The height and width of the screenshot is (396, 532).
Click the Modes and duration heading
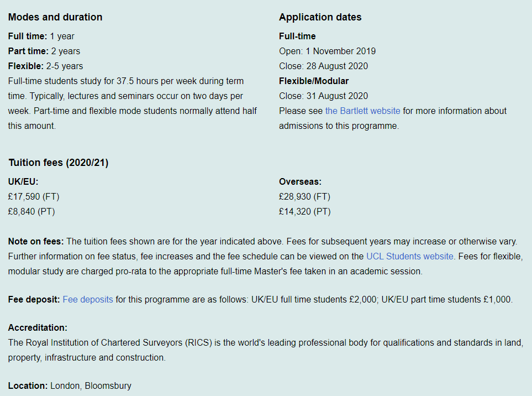[55, 17]
